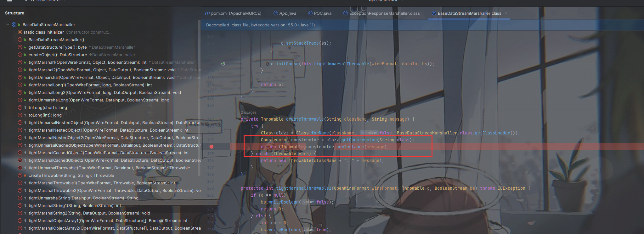
Task: Close the BaseDataStreamMarshaller.class tab
Action: (506, 13)
